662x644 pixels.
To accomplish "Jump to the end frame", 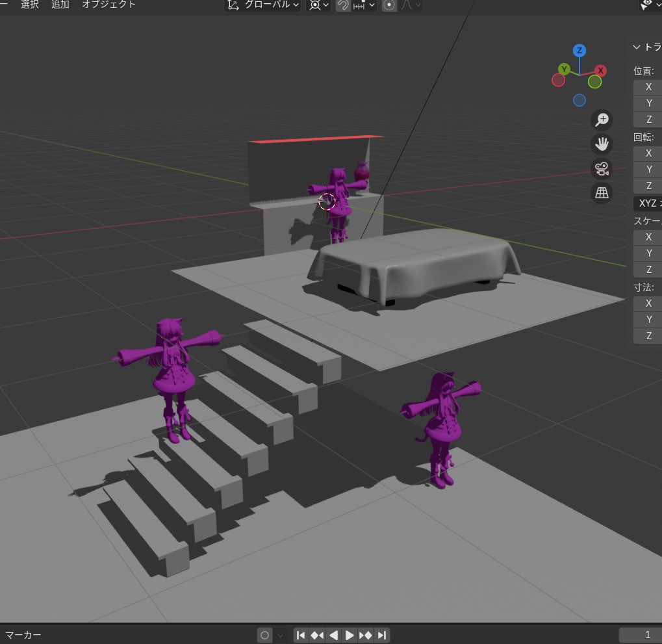I will coord(382,635).
